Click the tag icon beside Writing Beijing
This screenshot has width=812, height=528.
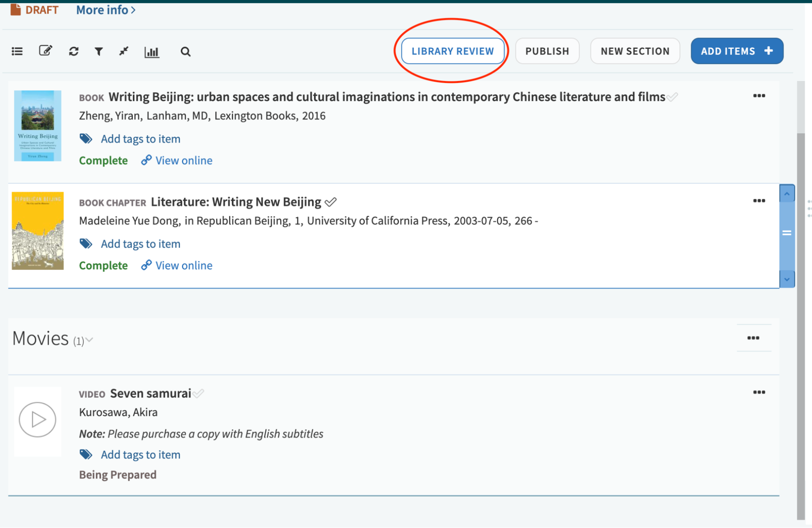pos(86,139)
